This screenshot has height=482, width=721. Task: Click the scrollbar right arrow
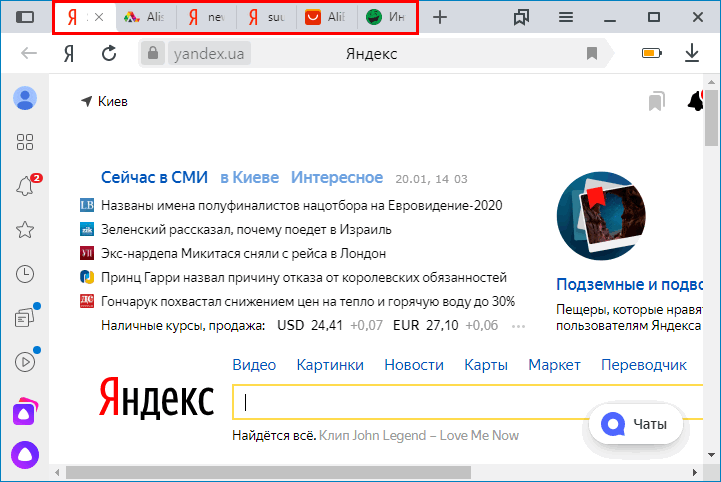[x=694, y=472]
